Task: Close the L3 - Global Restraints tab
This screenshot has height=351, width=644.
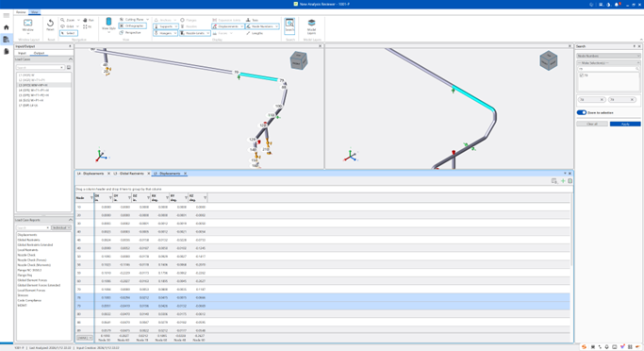Action: point(149,174)
